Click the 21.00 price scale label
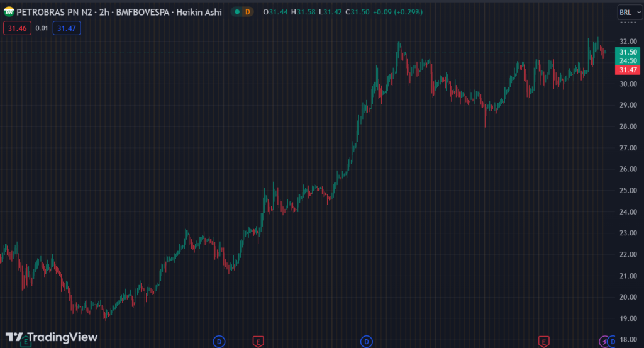 pos(628,276)
